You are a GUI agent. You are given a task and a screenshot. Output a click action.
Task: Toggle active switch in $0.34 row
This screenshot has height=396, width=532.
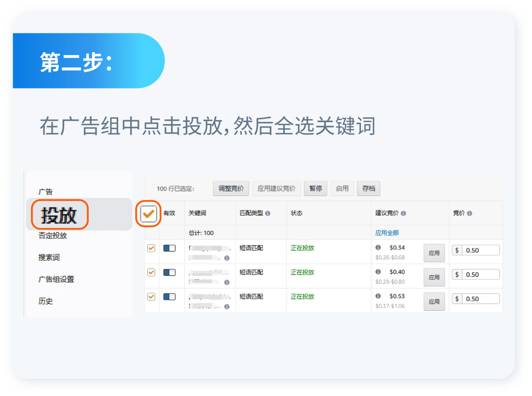169,248
